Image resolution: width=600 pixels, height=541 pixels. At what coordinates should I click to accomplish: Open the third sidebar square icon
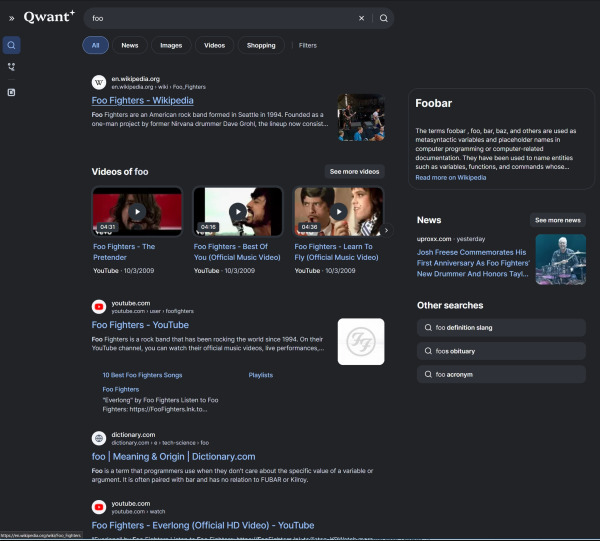[11, 92]
